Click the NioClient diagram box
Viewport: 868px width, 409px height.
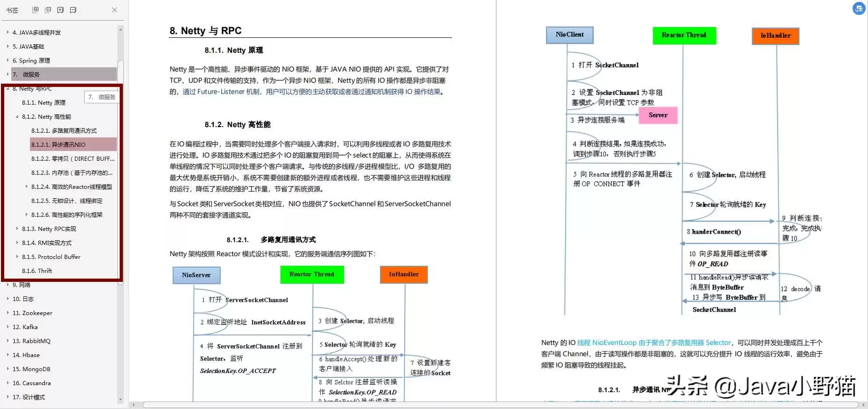click(570, 35)
